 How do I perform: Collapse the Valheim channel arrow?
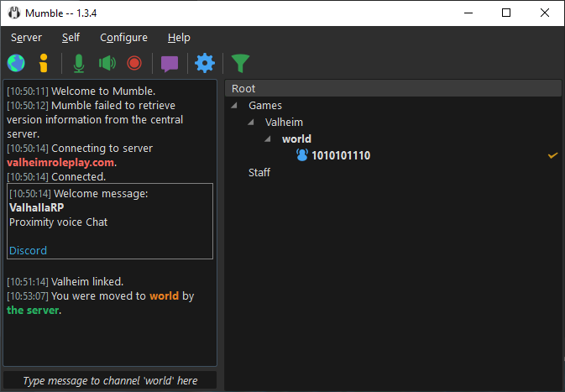(x=251, y=123)
